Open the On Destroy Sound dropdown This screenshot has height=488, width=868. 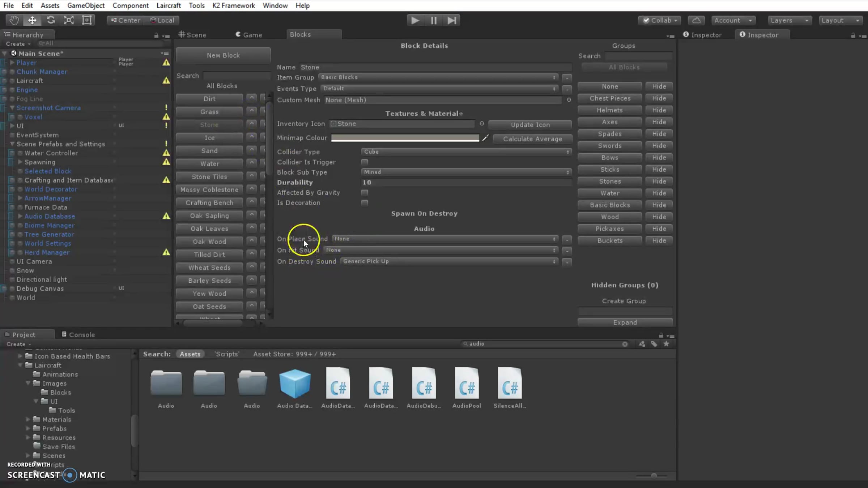[x=450, y=261]
